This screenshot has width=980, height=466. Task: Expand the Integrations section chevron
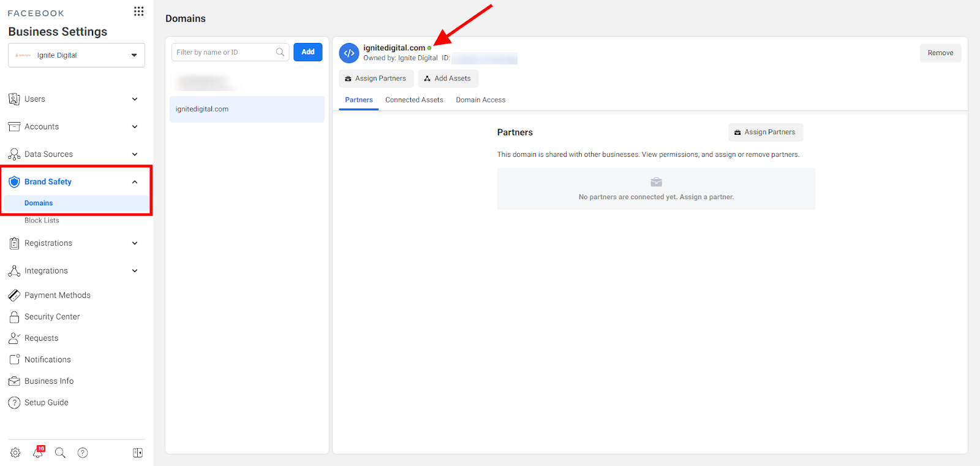click(x=135, y=271)
